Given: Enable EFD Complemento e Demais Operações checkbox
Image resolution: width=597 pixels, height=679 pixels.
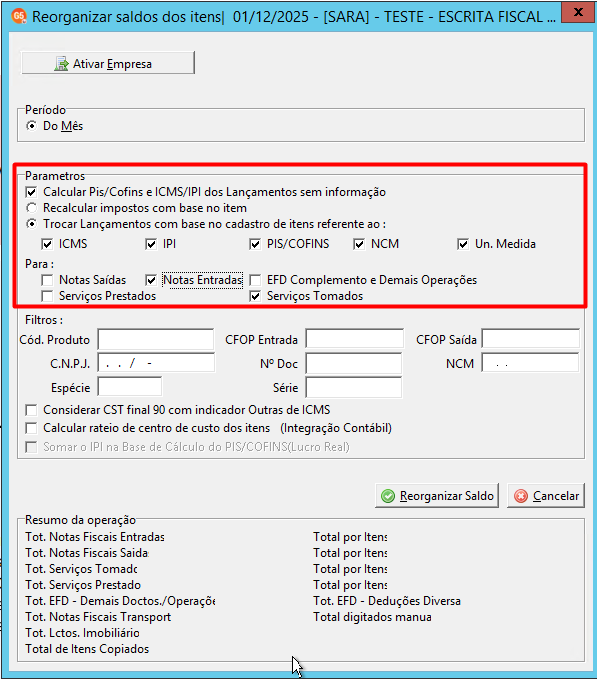Looking at the screenshot, I should [255, 280].
